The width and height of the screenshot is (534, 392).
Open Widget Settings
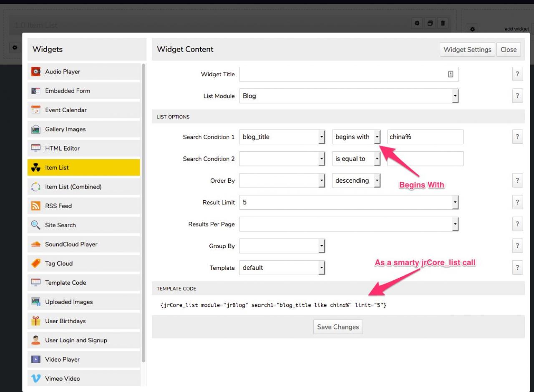point(467,50)
